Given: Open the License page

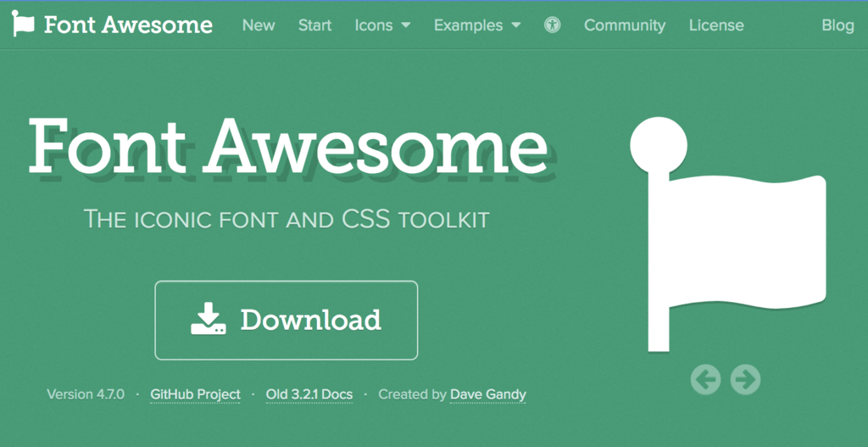Looking at the screenshot, I should pos(716,25).
